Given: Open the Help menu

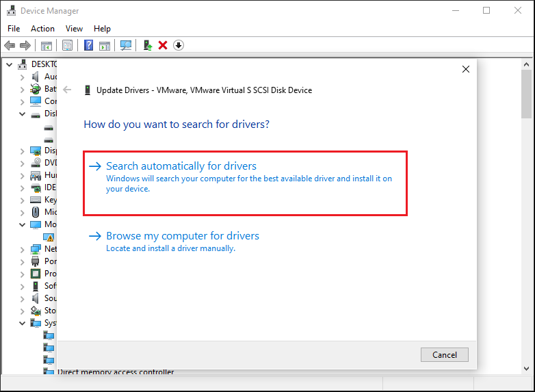Looking at the screenshot, I should tap(102, 29).
